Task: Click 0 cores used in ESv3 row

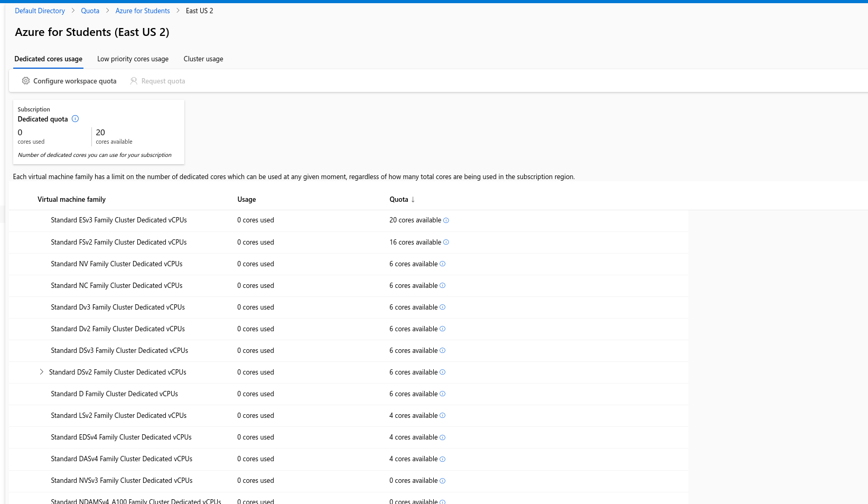Action: pos(256,220)
